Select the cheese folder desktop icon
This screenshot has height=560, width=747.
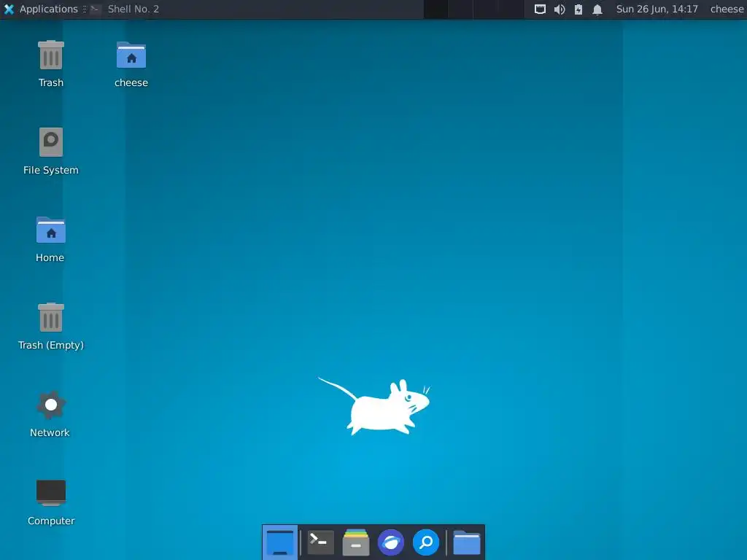[x=131, y=55]
